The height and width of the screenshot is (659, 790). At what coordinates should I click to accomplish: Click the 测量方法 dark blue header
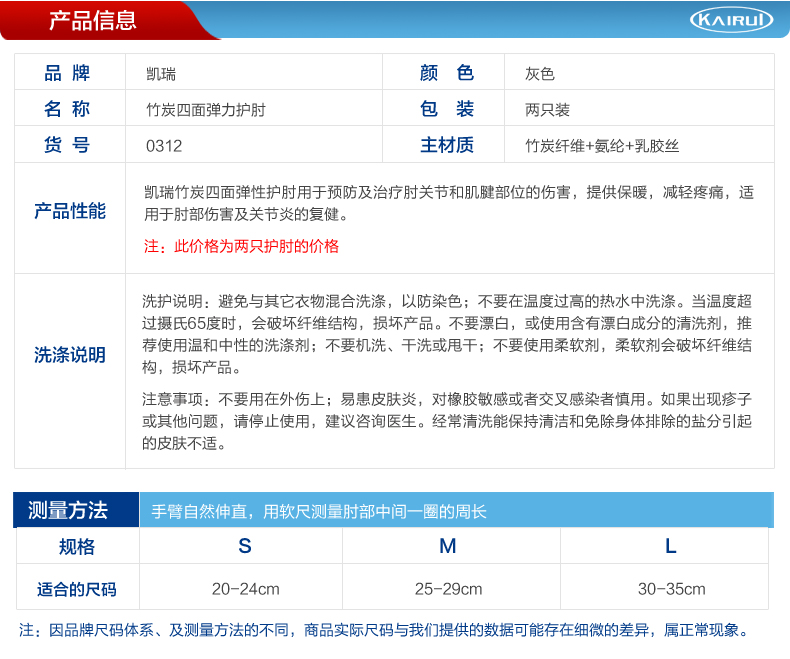(76, 510)
